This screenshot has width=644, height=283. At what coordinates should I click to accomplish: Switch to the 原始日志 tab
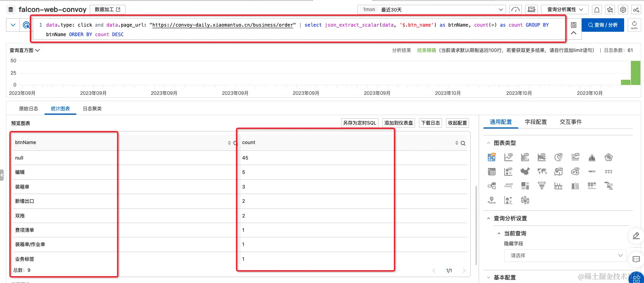(29, 108)
